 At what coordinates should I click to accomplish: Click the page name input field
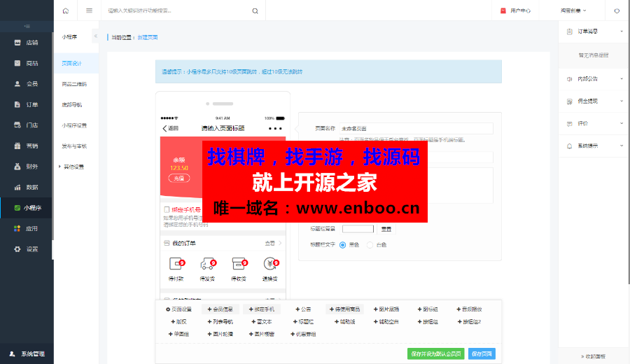point(416,129)
